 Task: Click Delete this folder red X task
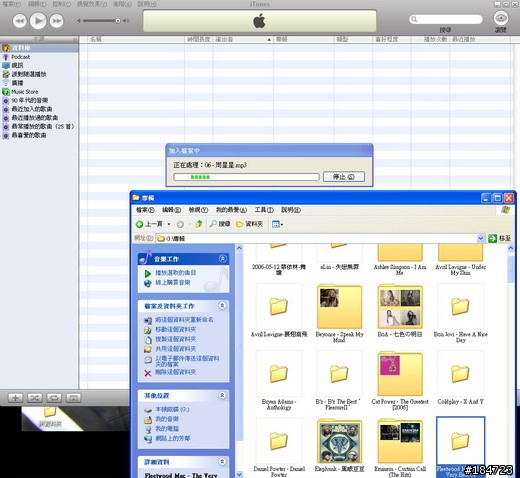170,372
